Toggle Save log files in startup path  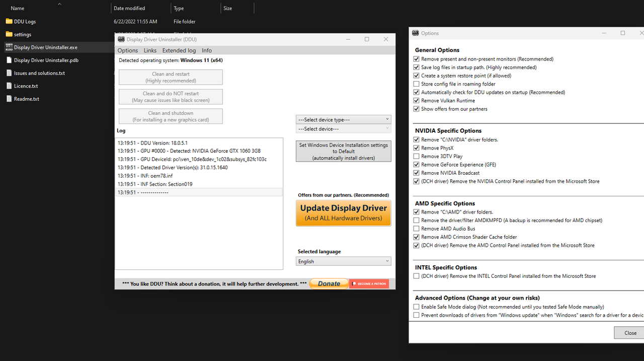click(x=416, y=67)
